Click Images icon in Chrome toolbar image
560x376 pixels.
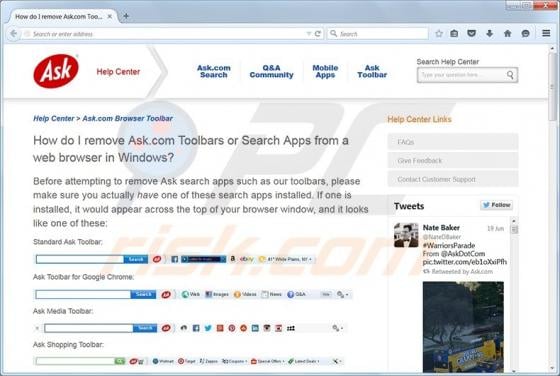pos(209,294)
